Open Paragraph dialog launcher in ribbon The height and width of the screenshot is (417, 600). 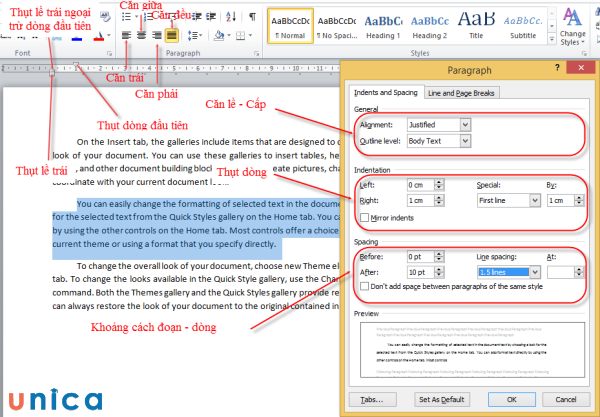pos(256,54)
